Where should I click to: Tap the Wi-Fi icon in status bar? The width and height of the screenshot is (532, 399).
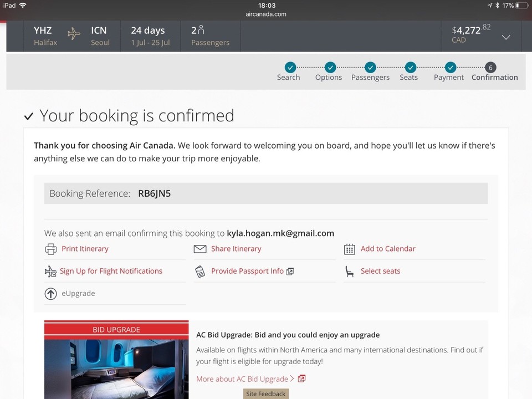click(x=23, y=6)
